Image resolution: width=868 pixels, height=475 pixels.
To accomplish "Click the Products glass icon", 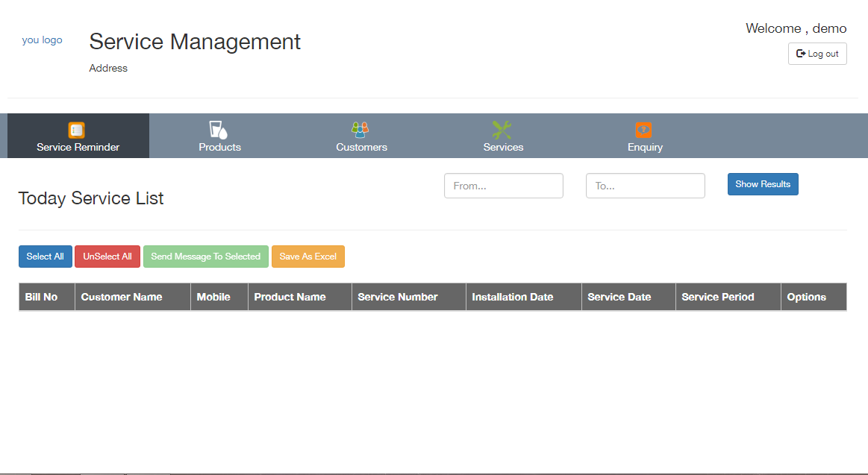I will (218, 130).
